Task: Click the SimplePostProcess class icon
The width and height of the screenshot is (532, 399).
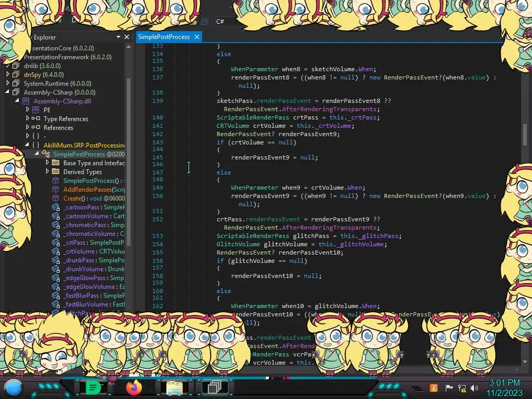Action: (x=46, y=154)
